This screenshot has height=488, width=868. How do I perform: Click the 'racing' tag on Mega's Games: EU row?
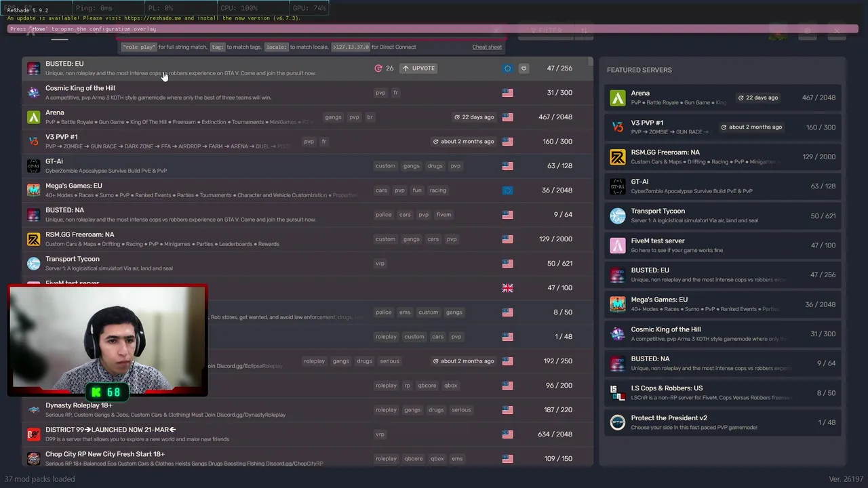click(x=437, y=190)
